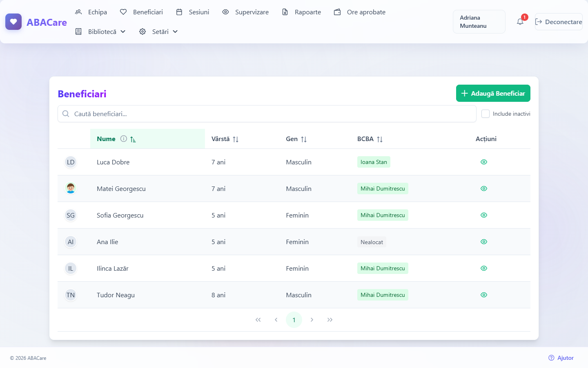Image resolution: width=588 pixels, height=368 pixels.
Task: Enable the Include inactivi checkbox
Action: click(x=486, y=114)
